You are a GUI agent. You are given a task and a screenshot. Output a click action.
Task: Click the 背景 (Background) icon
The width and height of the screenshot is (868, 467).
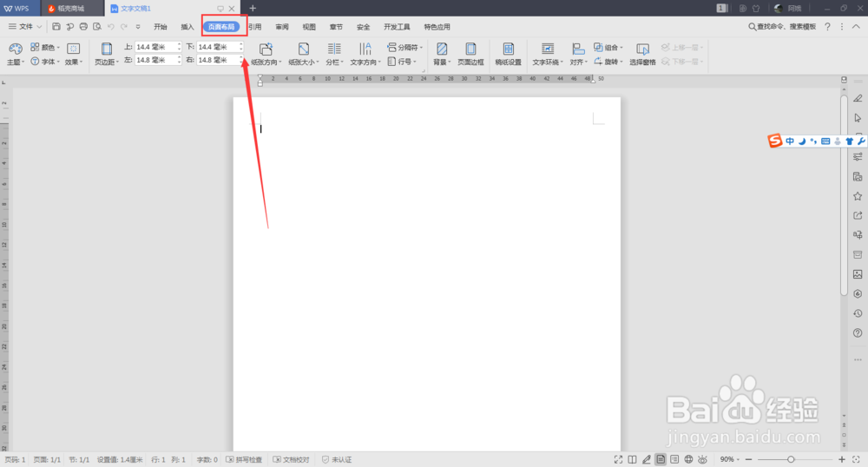442,49
